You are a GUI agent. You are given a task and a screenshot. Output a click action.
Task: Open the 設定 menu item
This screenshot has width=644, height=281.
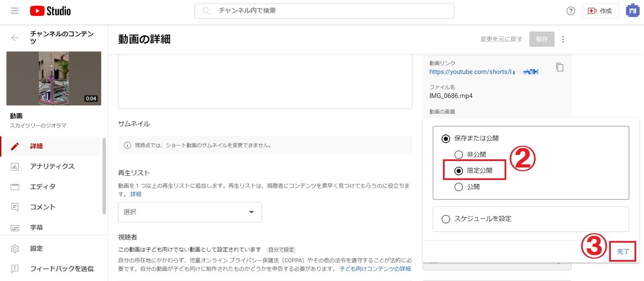pos(53,248)
